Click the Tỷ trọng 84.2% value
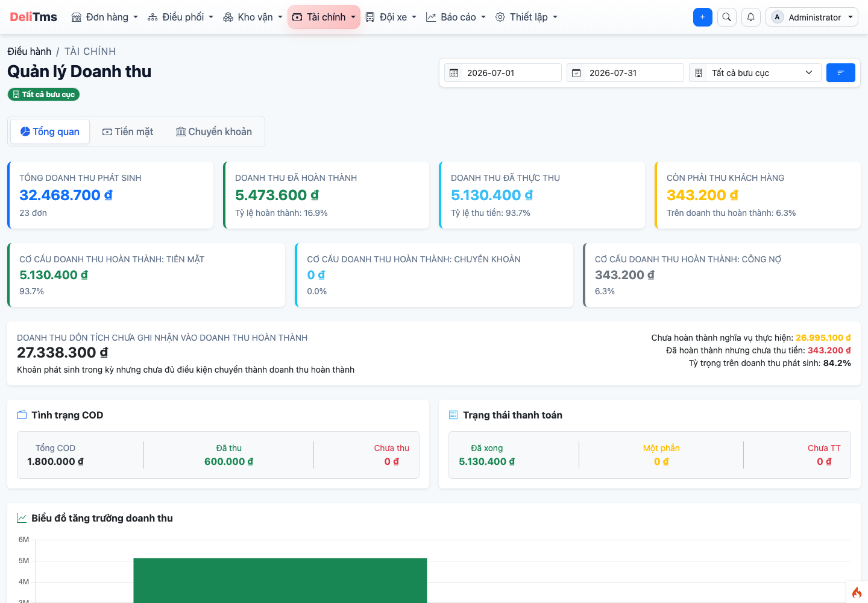This screenshot has height=603, width=868. point(837,363)
